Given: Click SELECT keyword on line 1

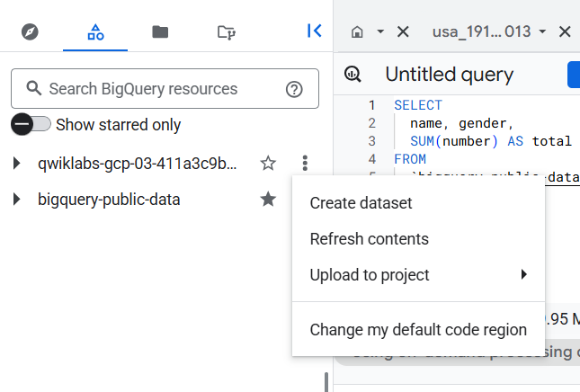Looking at the screenshot, I should (x=418, y=105).
